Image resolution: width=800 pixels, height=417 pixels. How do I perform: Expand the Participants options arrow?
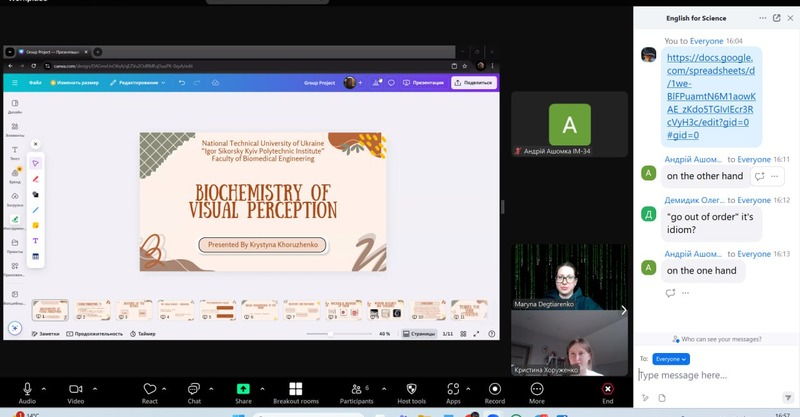click(x=384, y=389)
